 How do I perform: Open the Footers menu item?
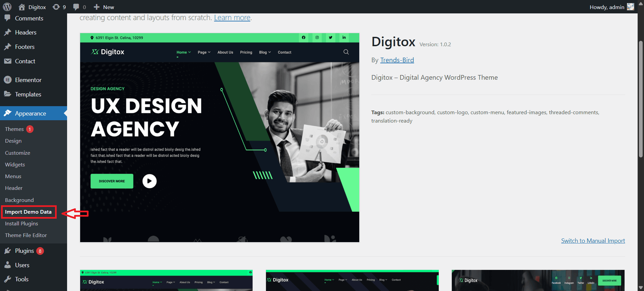[x=34, y=47]
